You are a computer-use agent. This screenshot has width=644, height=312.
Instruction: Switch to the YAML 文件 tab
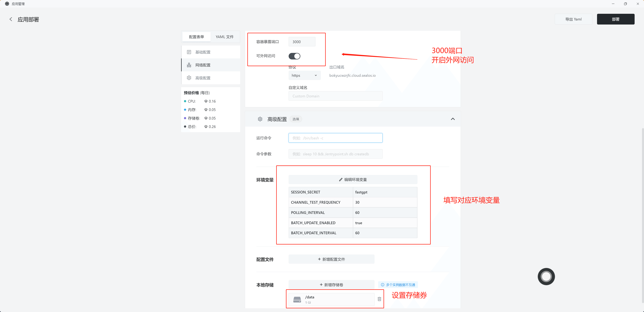[x=224, y=37]
